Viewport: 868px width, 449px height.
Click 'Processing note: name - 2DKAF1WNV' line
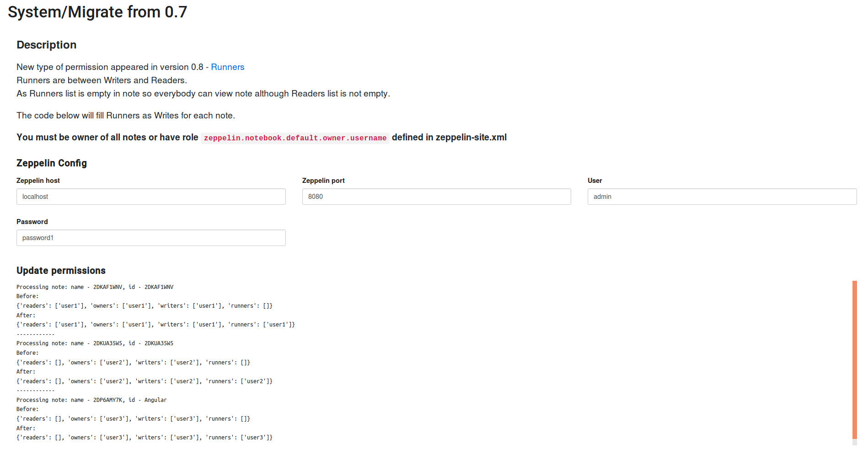(x=95, y=287)
